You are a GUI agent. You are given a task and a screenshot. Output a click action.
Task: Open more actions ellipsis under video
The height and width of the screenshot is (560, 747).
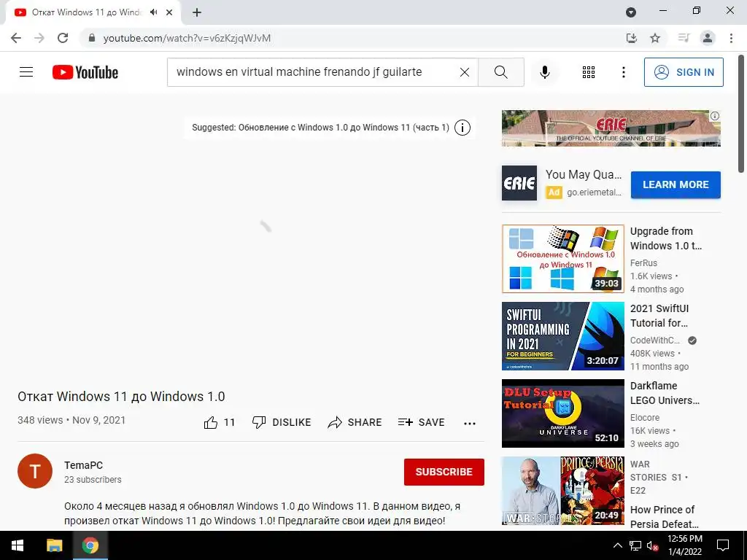point(470,424)
